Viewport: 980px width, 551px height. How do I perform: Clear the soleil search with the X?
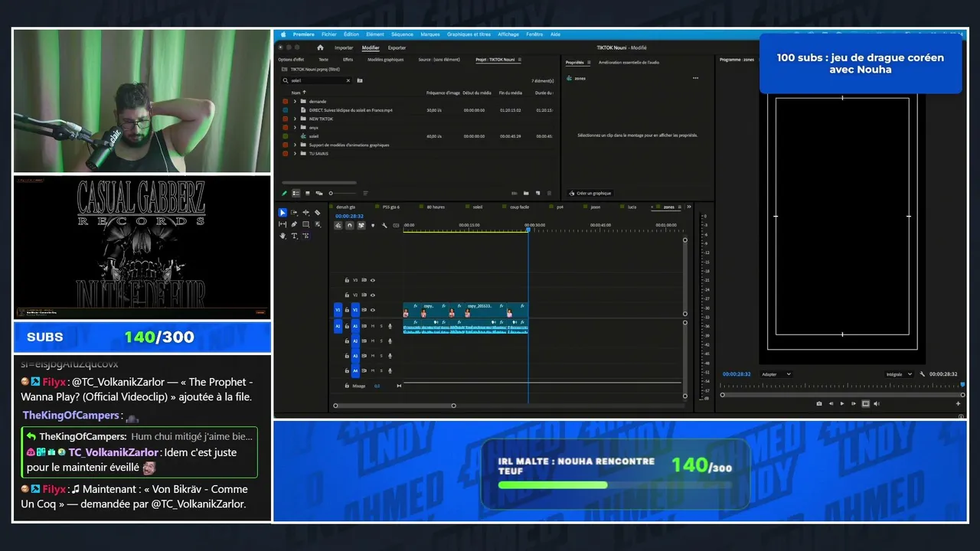click(348, 80)
